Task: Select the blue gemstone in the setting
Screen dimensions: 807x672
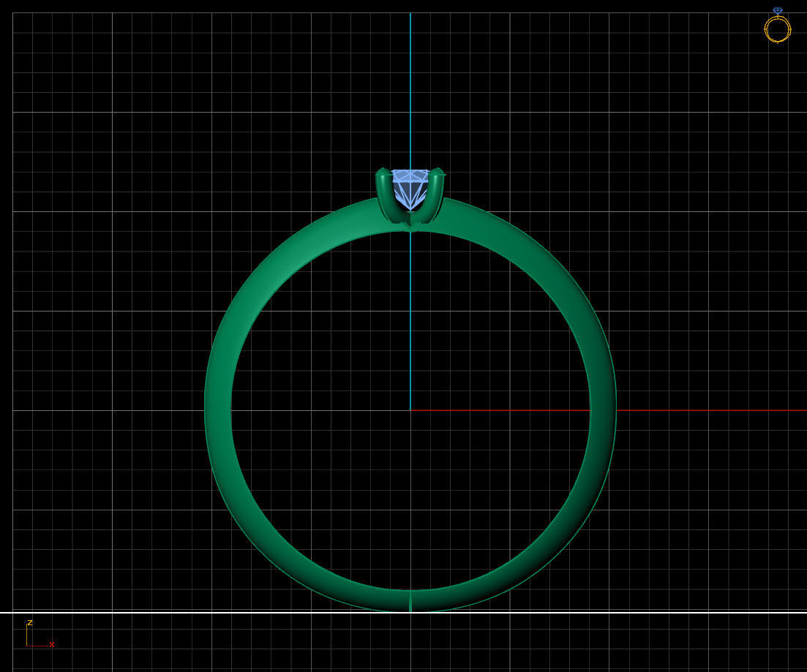Action: point(410,190)
